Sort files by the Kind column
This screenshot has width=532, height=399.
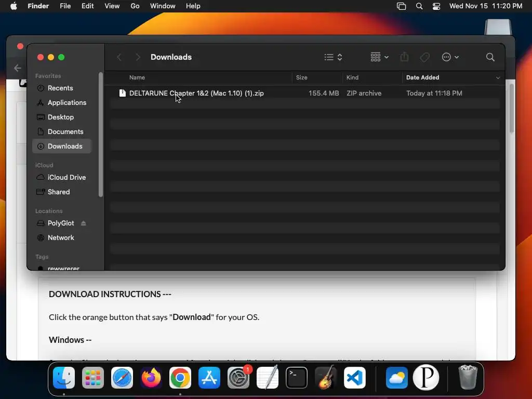coord(352,77)
